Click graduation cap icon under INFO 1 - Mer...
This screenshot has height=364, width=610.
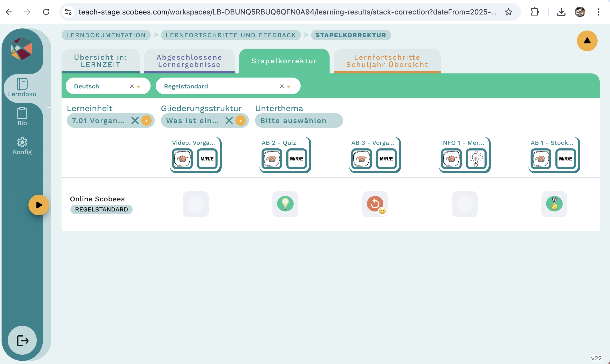click(451, 159)
